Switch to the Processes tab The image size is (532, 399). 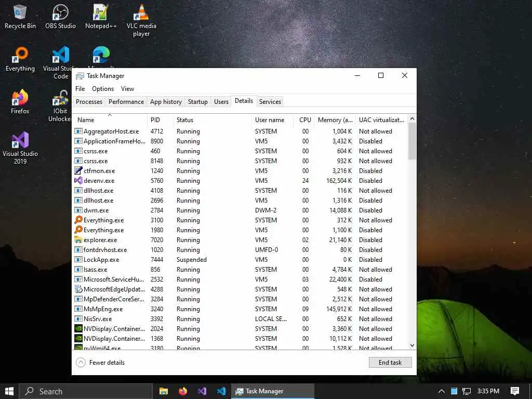tap(89, 101)
